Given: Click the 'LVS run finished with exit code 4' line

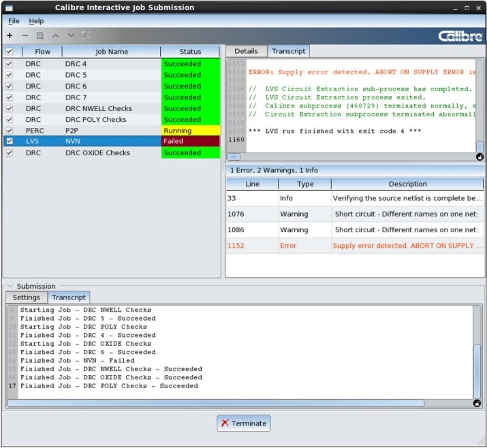Looking at the screenshot, I should click(335, 131).
